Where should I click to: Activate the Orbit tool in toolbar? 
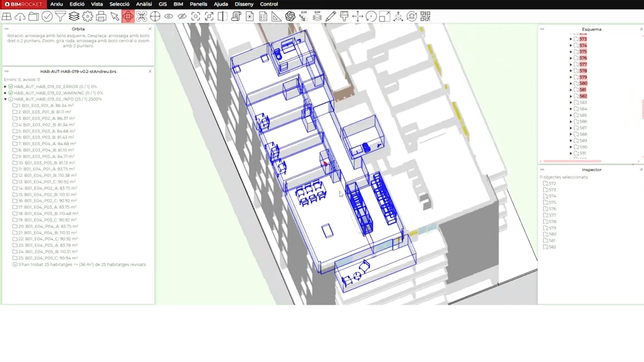[x=128, y=16]
